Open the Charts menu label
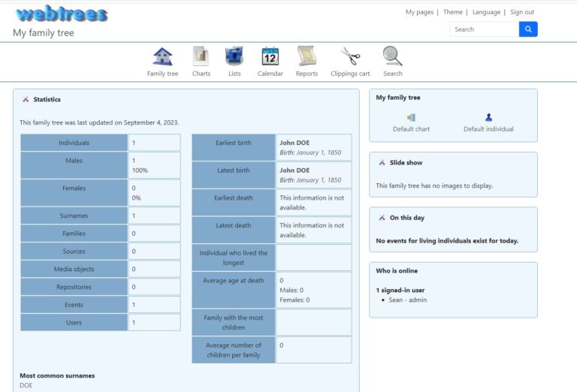The width and height of the screenshot is (577, 392). pyautogui.click(x=201, y=74)
